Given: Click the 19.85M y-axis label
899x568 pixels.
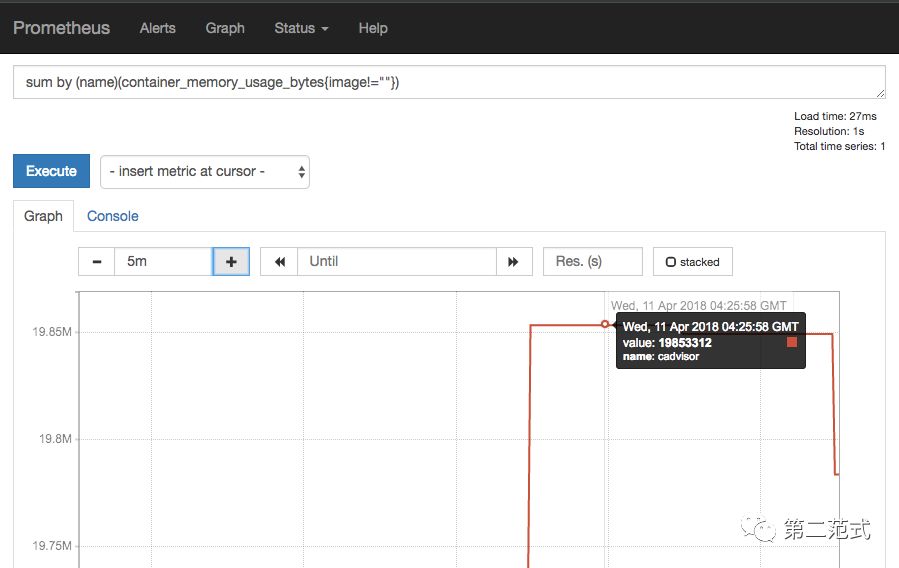Looking at the screenshot, I should [x=52, y=332].
